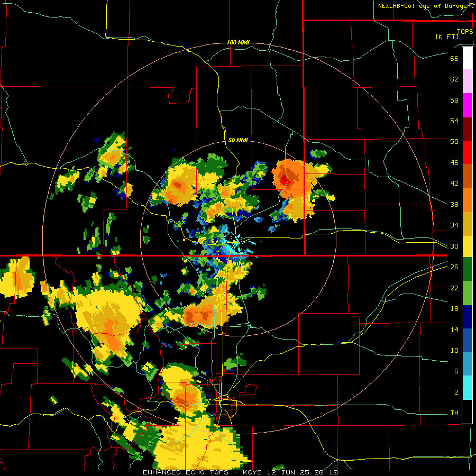This screenshot has height=476, width=476.
Task: Click the light green 18-22 kft swatch
Action: (x=467, y=293)
